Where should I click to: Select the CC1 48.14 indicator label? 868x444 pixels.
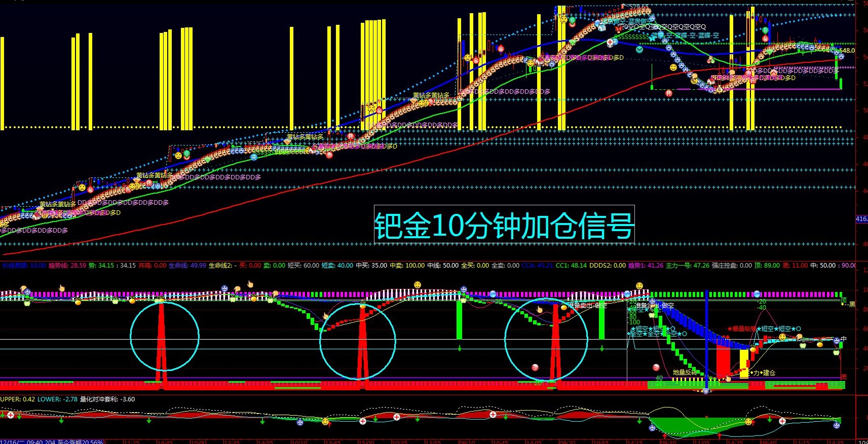[571, 265]
